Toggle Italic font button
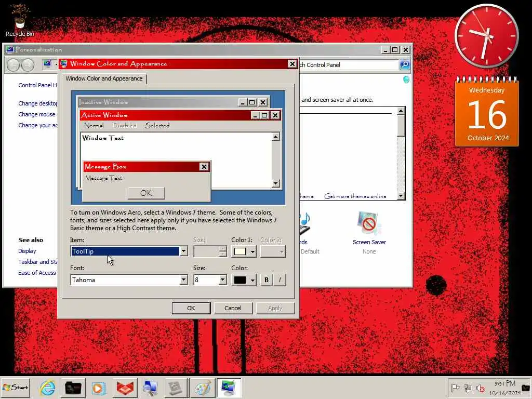This screenshot has width=532, height=399. tap(280, 280)
